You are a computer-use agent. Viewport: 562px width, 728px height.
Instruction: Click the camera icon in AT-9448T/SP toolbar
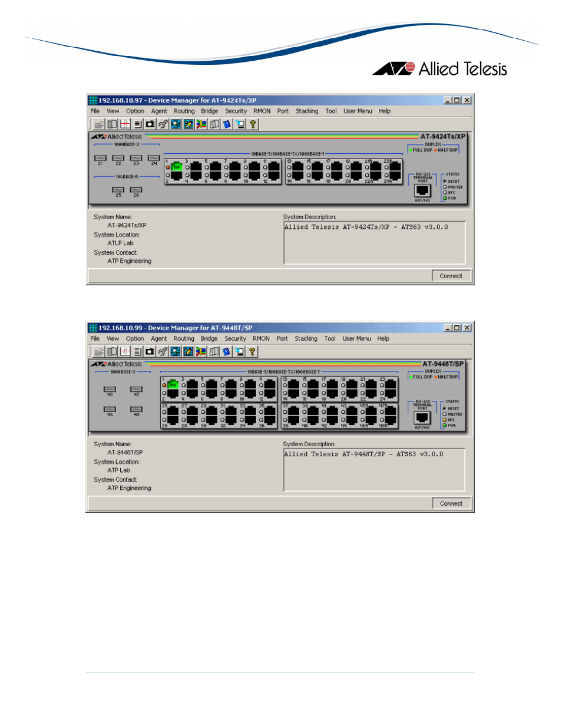(x=150, y=352)
